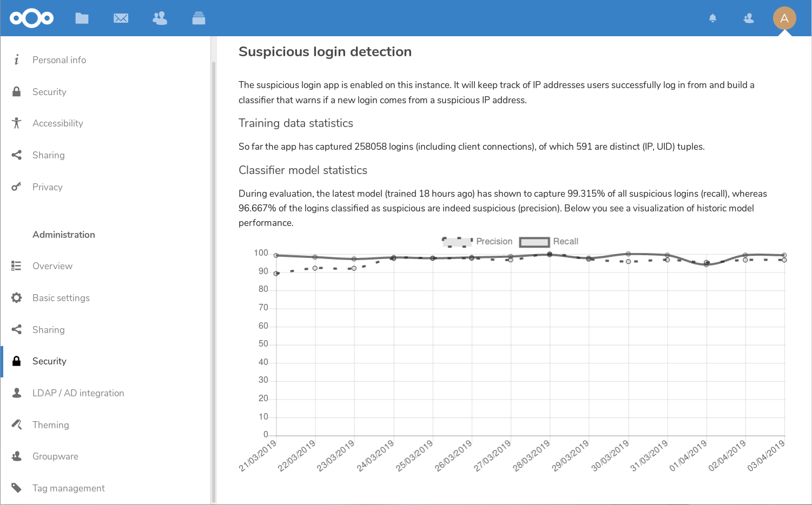812x505 pixels.
Task: Open the user avatar account menu
Action: point(784,18)
